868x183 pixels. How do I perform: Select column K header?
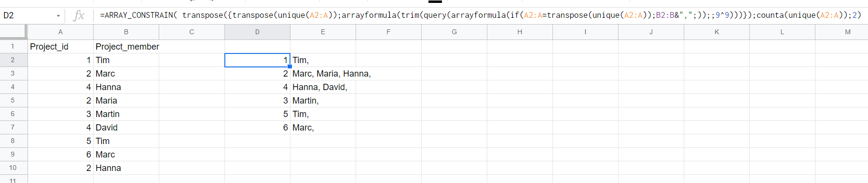pyautogui.click(x=716, y=32)
